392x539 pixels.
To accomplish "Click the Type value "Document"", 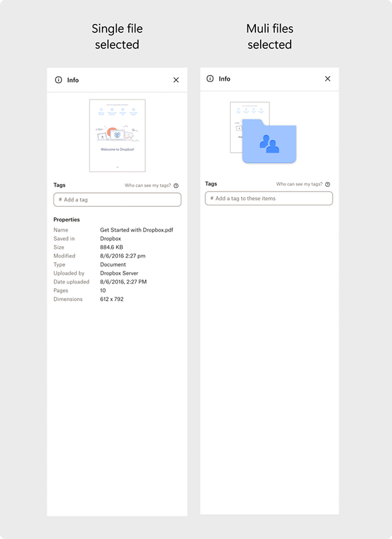I will point(113,264).
